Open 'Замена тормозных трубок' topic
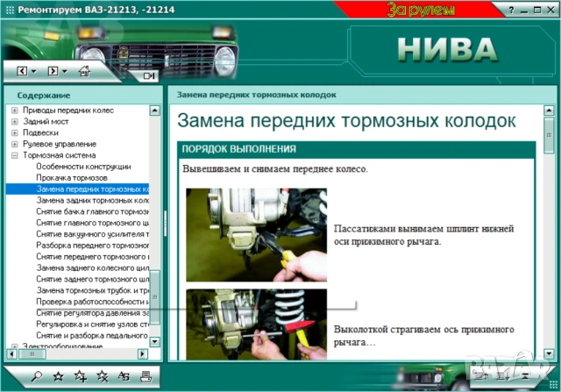This screenshot has width=561, height=392. click(x=92, y=290)
